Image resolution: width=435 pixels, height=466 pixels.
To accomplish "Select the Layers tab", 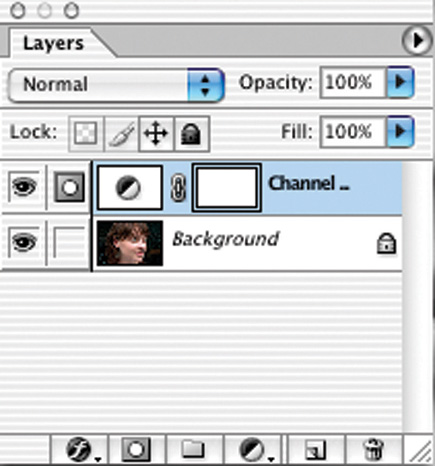I will click(54, 43).
